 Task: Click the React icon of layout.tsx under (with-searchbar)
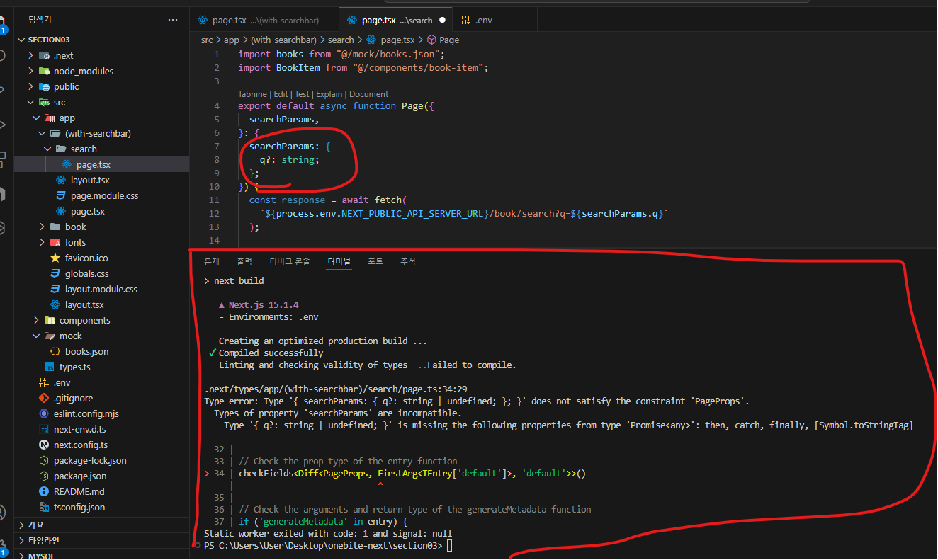pos(61,180)
